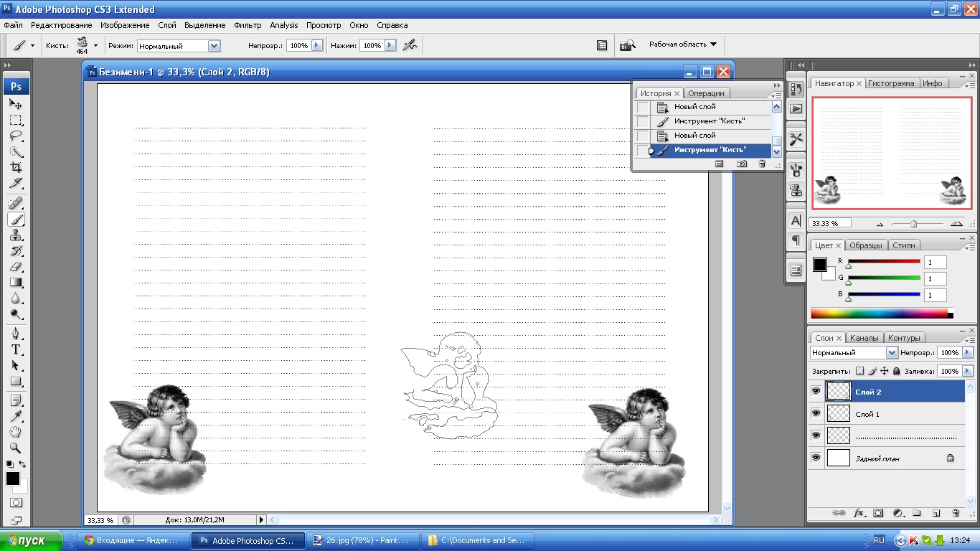The width and height of the screenshot is (980, 551).
Task: Select the Crop tool
Action: click(x=16, y=167)
